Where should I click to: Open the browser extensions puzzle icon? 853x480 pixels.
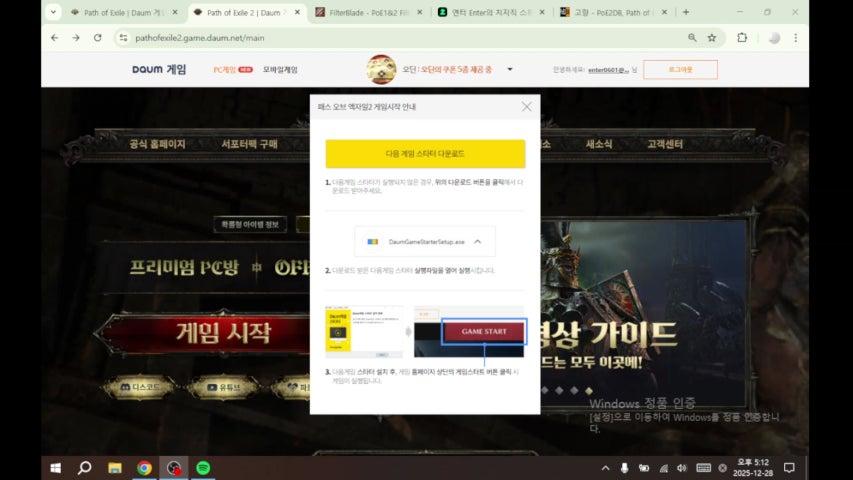[742, 37]
